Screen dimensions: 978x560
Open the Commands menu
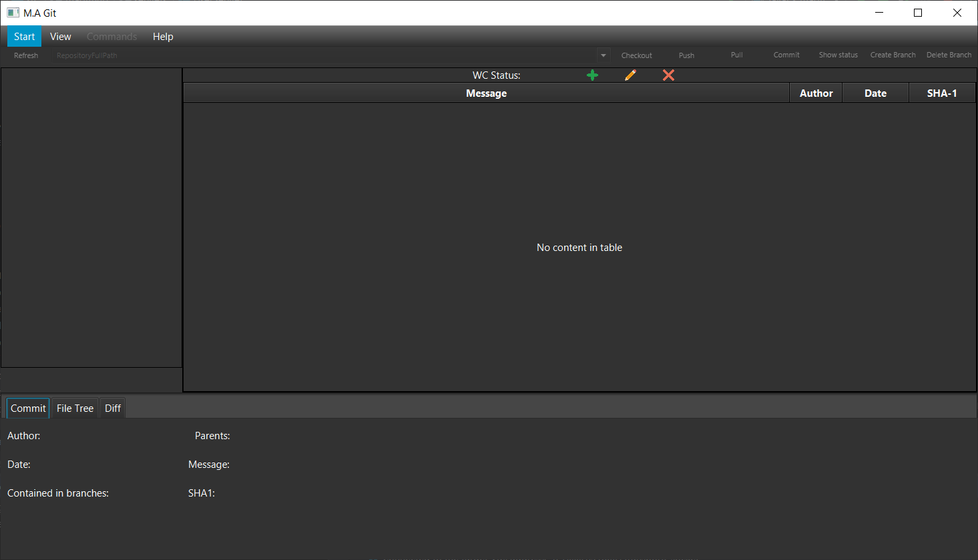[x=112, y=37]
